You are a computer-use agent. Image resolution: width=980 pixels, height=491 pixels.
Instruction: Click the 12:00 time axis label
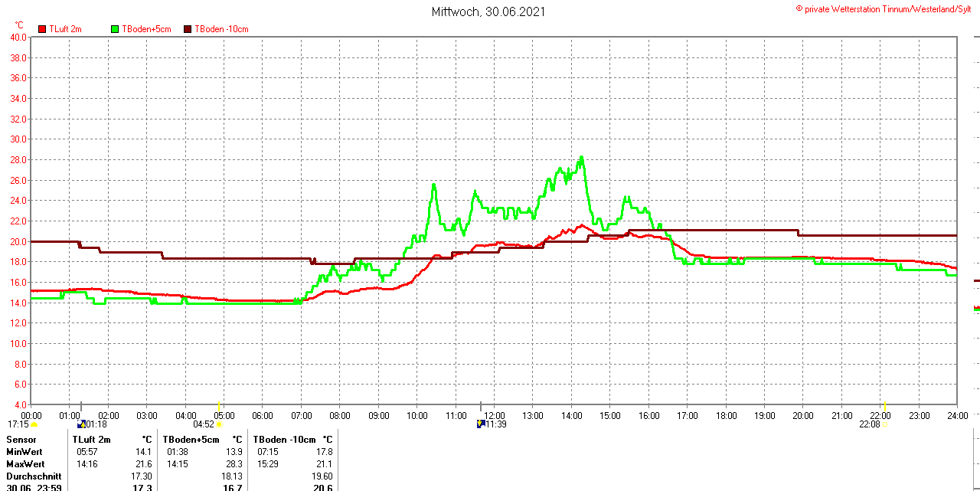[x=494, y=415]
